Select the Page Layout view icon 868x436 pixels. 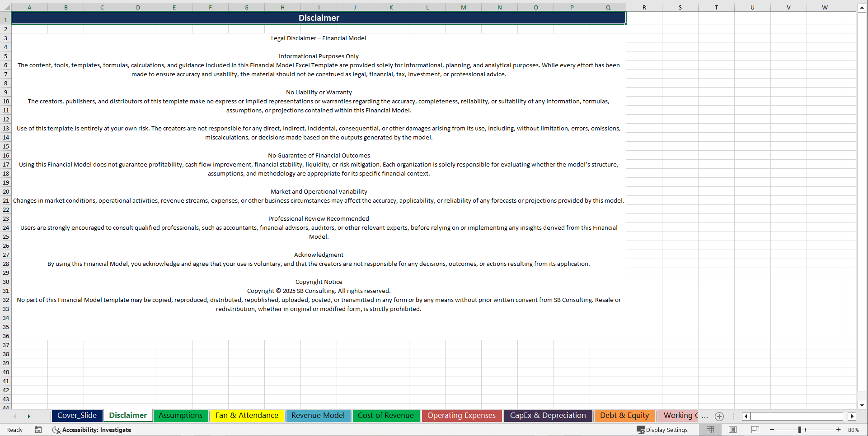(732, 430)
